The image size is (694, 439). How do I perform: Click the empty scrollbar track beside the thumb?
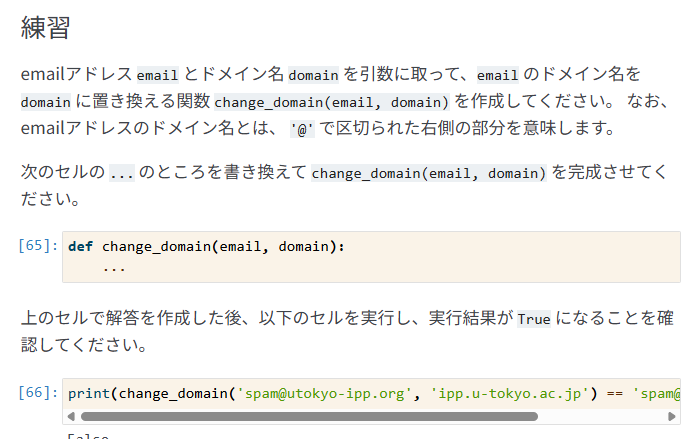602,416
